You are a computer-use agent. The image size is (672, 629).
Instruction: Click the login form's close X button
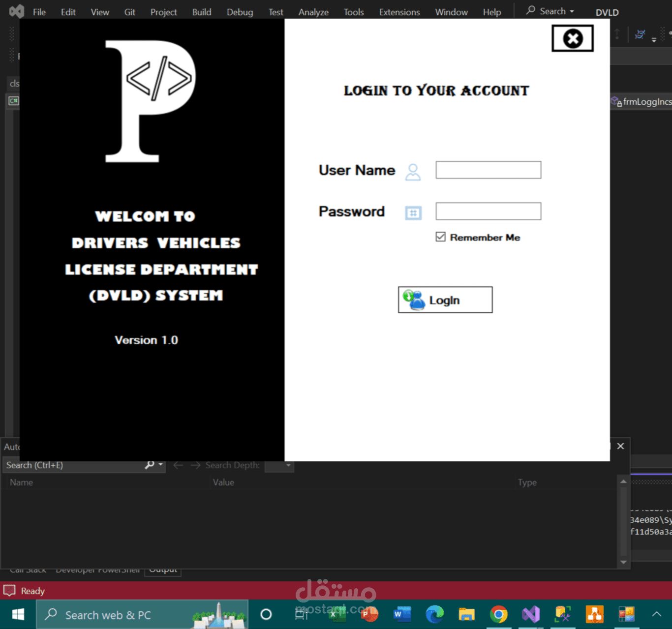[573, 38]
